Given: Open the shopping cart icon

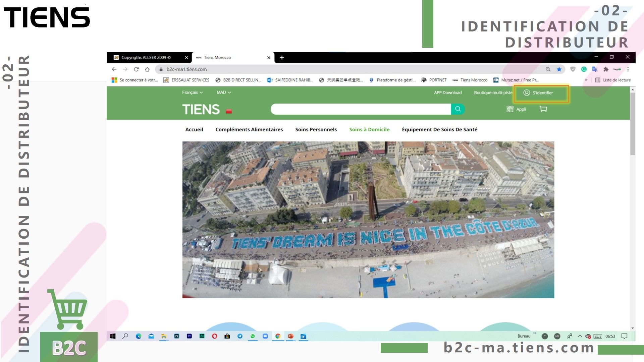Looking at the screenshot, I should point(543,109).
